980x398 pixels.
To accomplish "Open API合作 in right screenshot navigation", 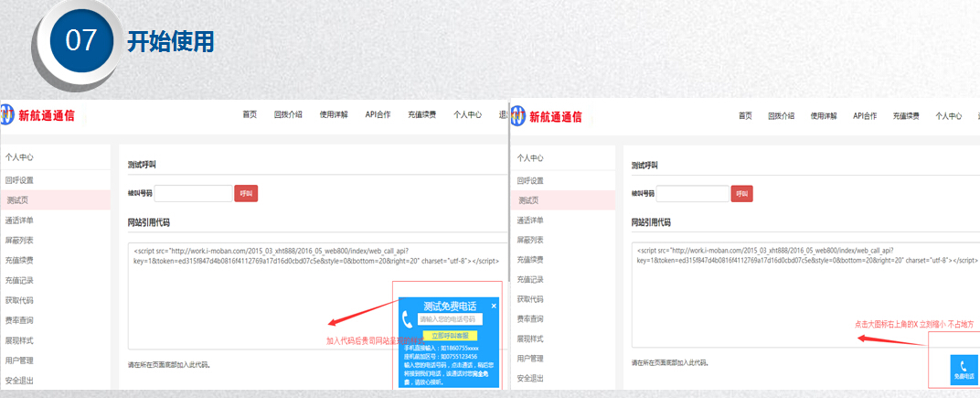I will click(x=865, y=116).
